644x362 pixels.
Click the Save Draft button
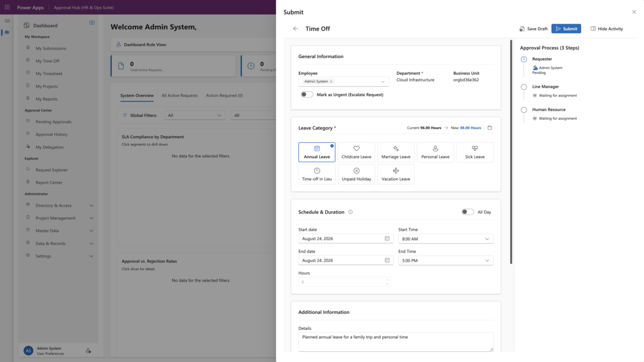pyautogui.click(x=533, y=29)
